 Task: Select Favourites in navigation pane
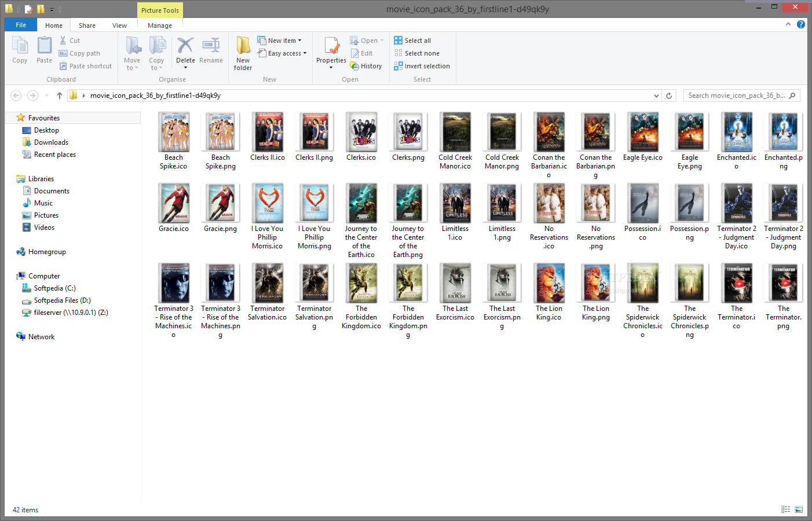coord(43,118)
